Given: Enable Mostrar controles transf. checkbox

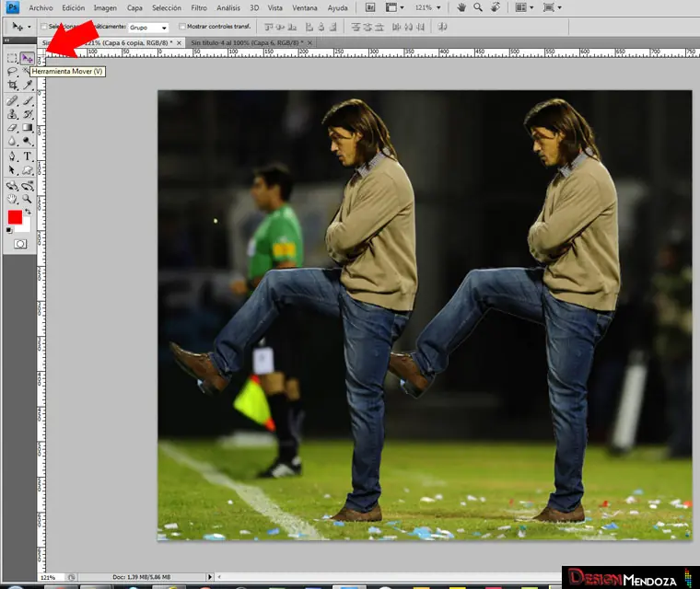Looking at the screenshot, I should pyautogui.click(x=181, y=27).
